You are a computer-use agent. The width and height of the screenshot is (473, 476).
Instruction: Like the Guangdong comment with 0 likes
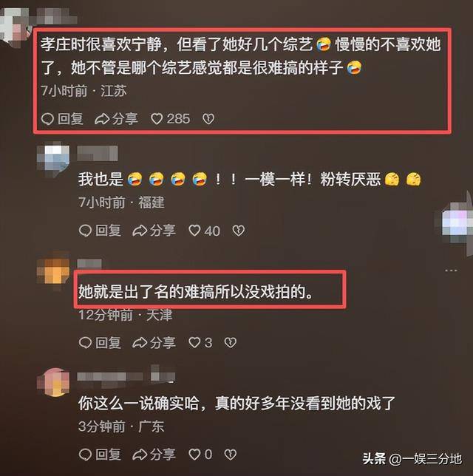tap(200, 455)
